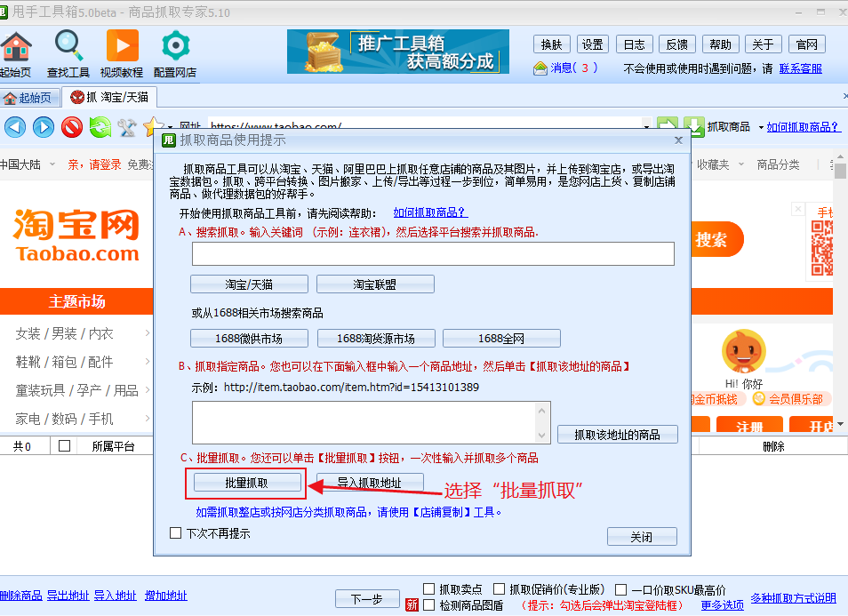Click the Taobao mascot avatar
This screenshot has height=616, width=848.
[x=744, y=350]
